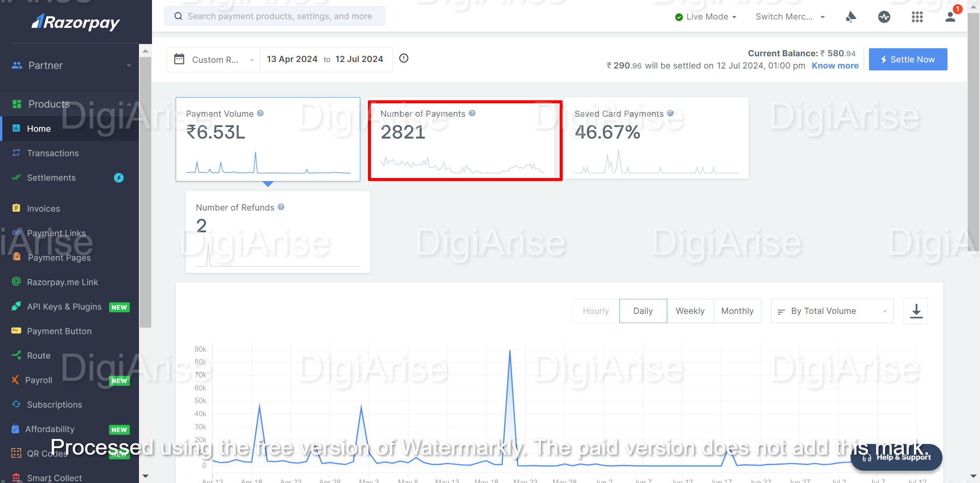Screen dimensions: 980x483
Task: Open the Smart Collect bank icon
Action: pyautogui.click(x=16, y=477)
